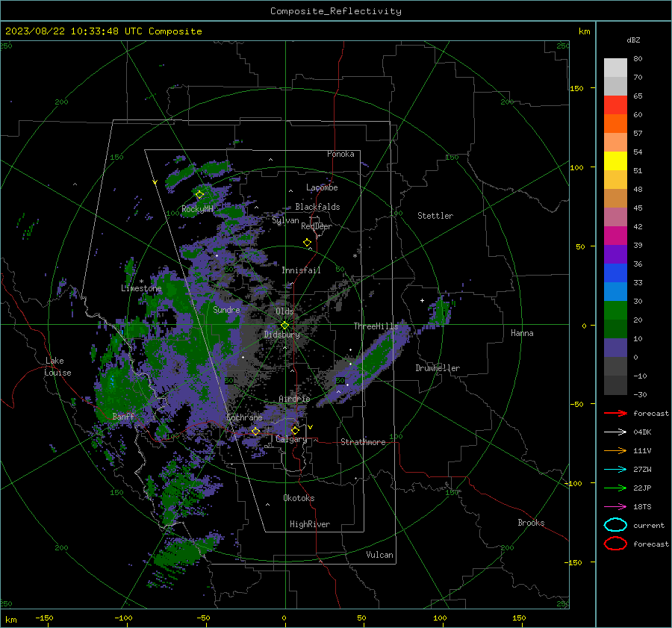Screen dimensions: 672x628
Task: Click the green 22JP arrow icon
Action: click(x=615, y=488)
